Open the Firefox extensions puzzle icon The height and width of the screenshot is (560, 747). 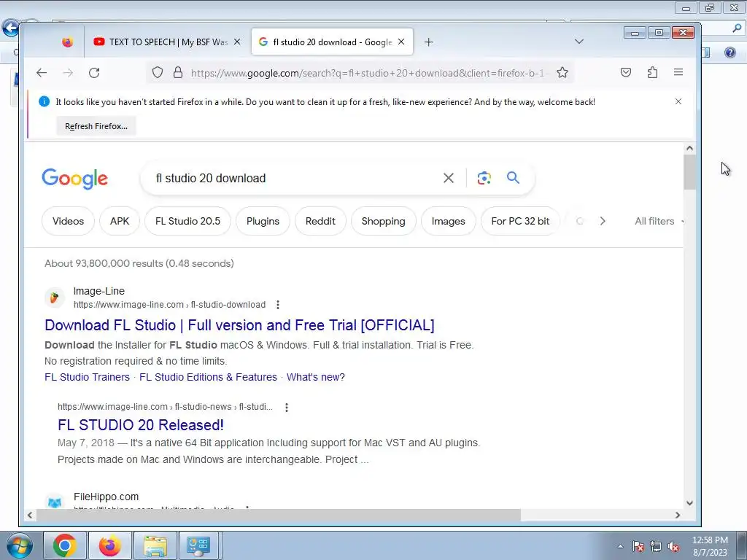tap(652, 72)
